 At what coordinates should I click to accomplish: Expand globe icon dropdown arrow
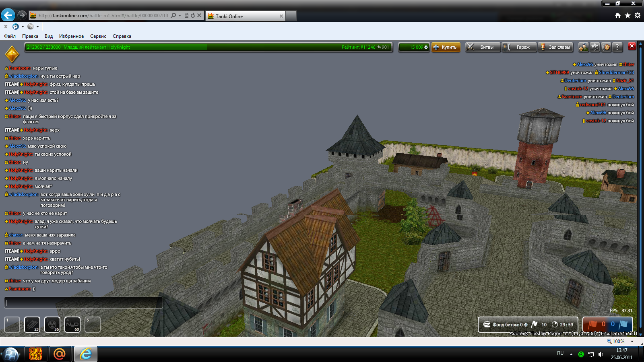coord(37,27)
